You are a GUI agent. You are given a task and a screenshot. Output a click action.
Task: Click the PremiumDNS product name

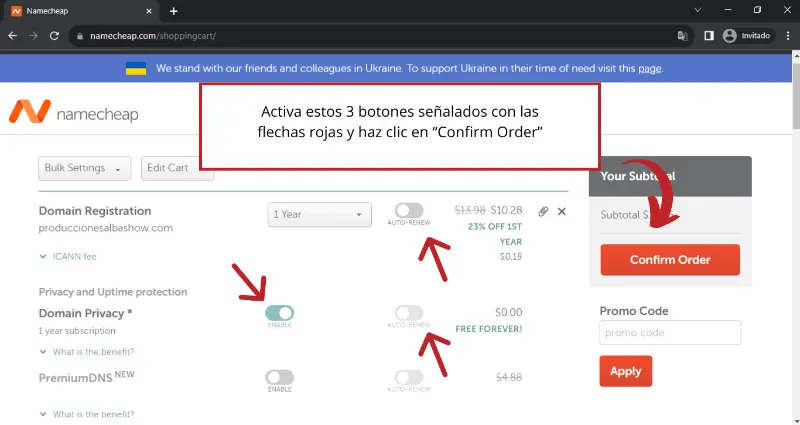coord(74,378)
